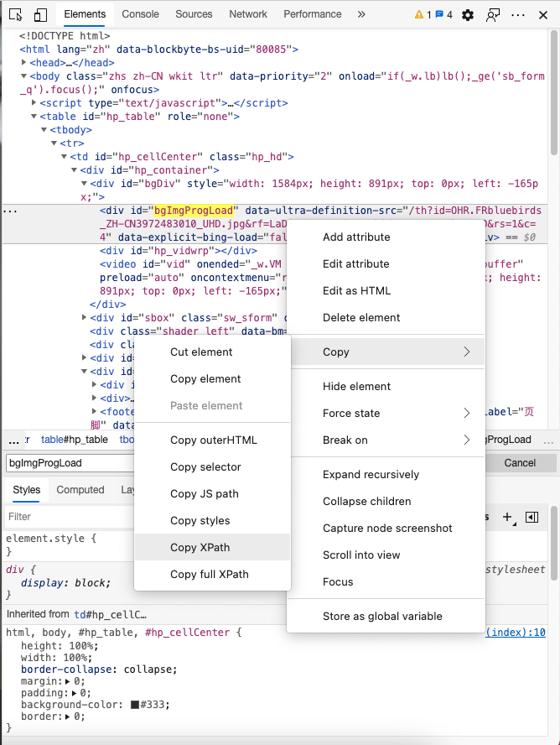This screenshot has height=745, width=560.
Task: Open DevTools settings gear
Action: click(x=468, y=15)
